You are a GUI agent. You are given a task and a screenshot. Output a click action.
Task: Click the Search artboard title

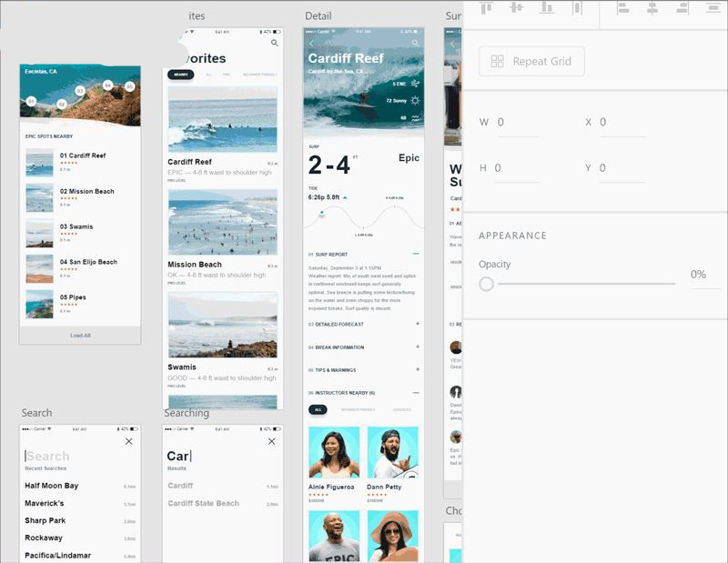36,413
